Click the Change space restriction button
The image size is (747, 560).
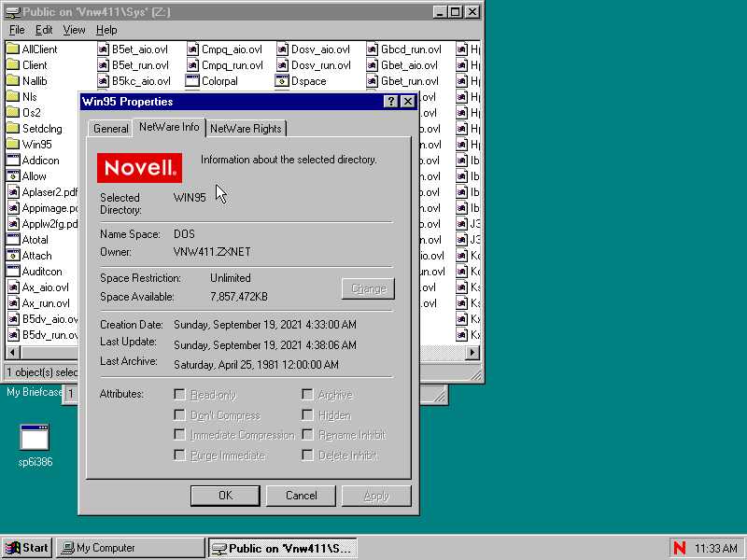tap(368, 288)
